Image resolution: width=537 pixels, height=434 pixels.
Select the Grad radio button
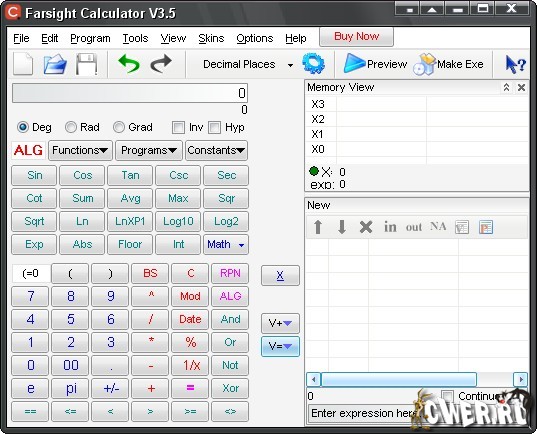point(119,127)
